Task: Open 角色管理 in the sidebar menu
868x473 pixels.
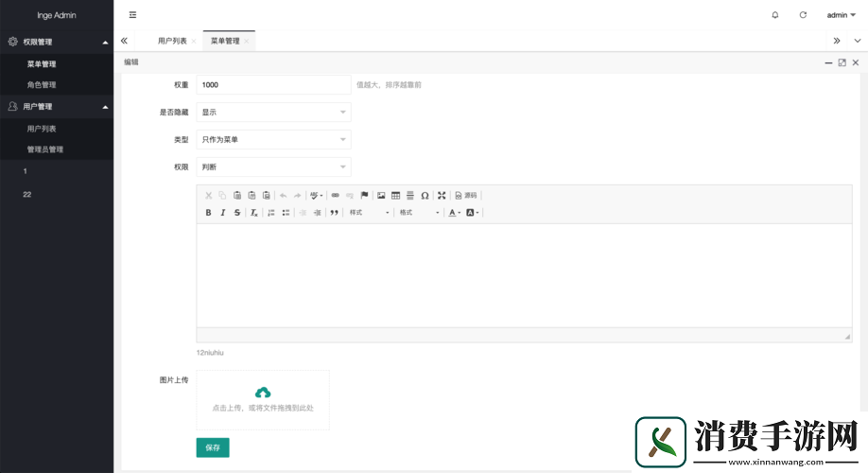Action: 42,85
